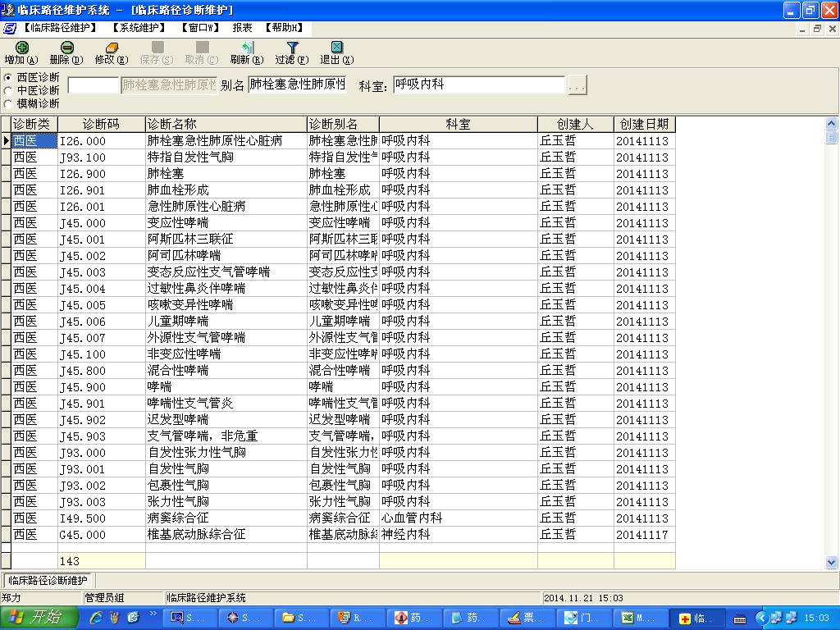
Task: Click the 过滤(F) filter funnel icon
Action: [292, 47]
